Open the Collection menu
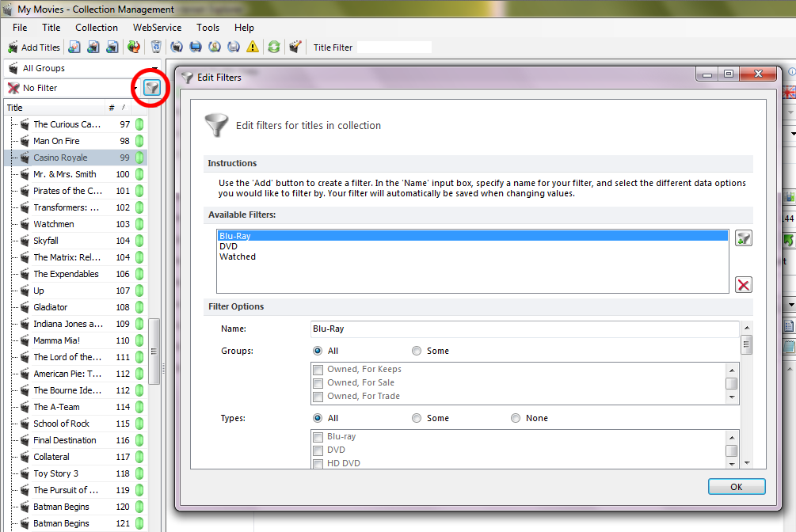 97,28
